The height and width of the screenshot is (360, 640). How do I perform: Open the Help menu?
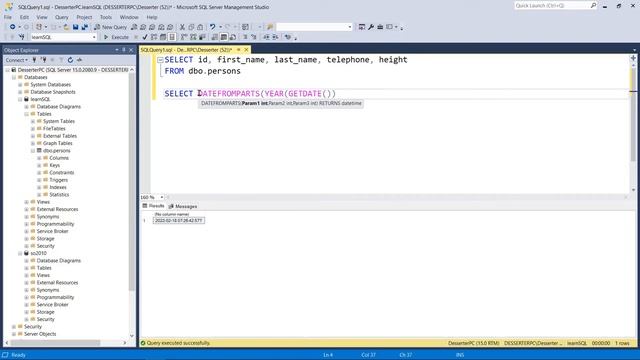pyautogui.click(x=152, y=17)
